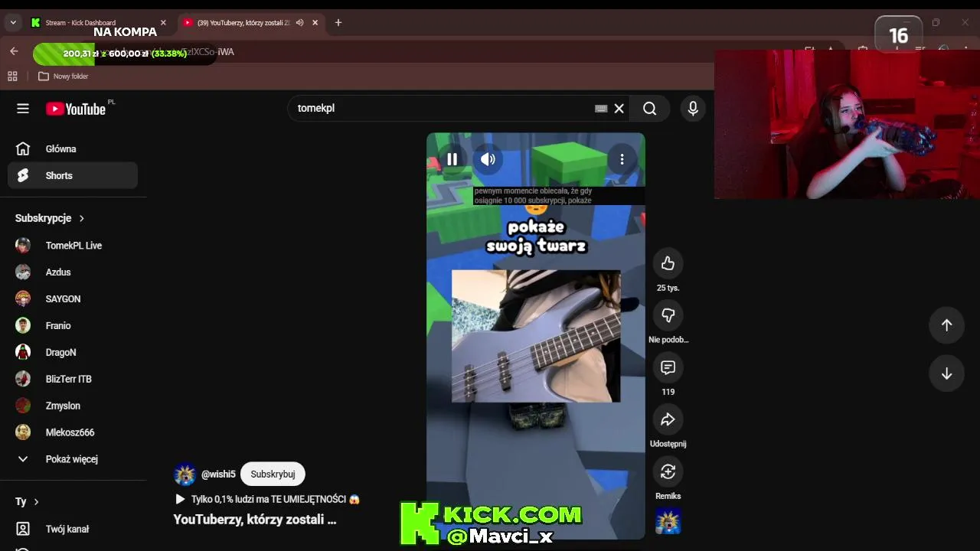Open Główna in the sidebar
Image resolution: width=980 pixels, height=551 pixels.
click(x=73, y=149)
